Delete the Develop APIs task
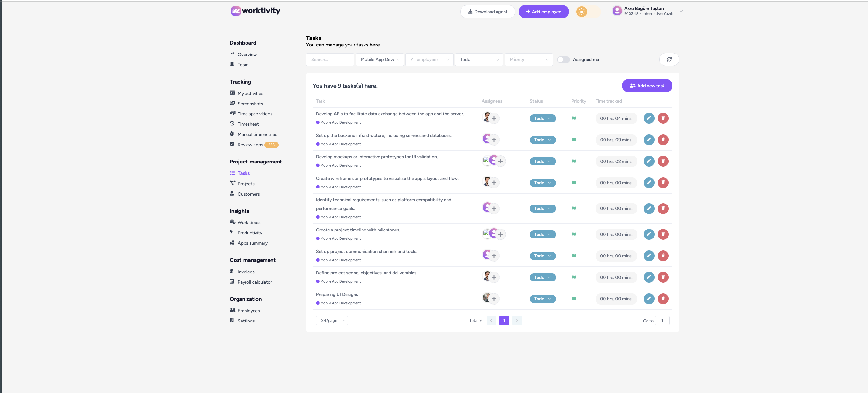Screen dimensions: 868x393 click(x=663, y=118)
